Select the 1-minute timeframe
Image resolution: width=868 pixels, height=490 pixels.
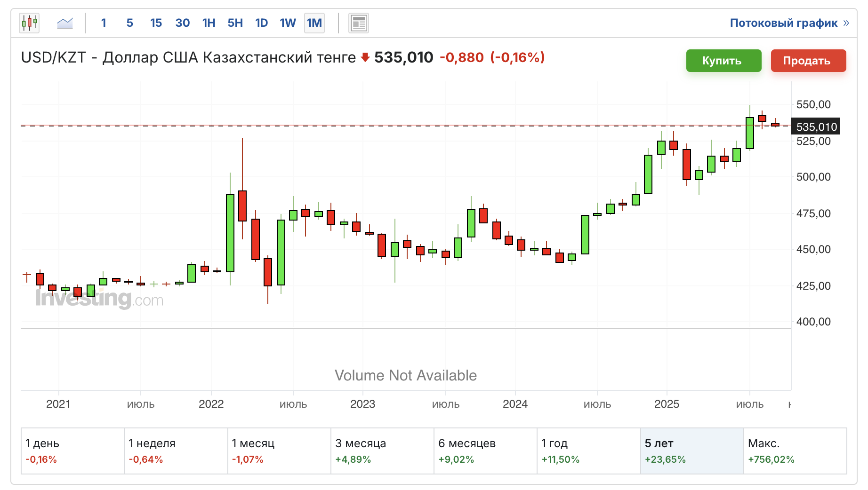pos(104,22)
